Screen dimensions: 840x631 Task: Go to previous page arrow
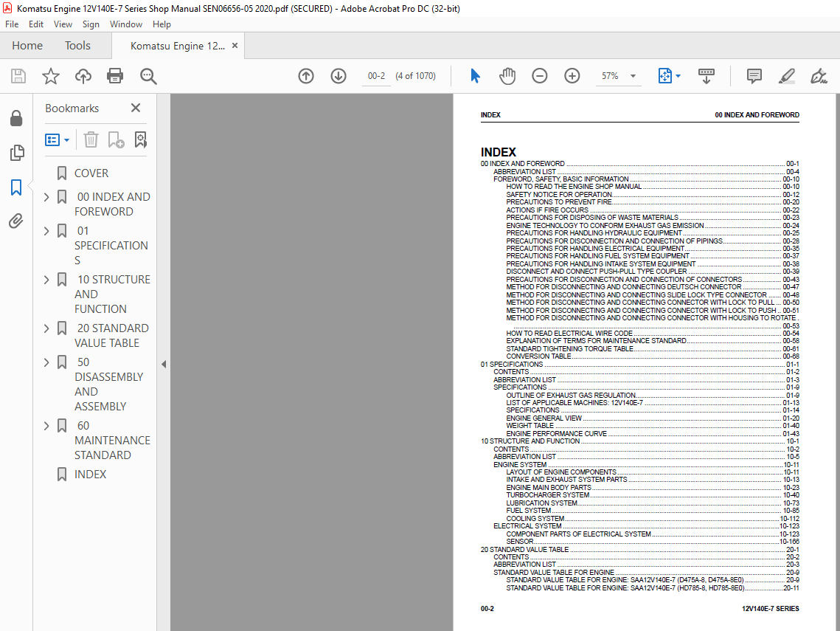306,76
